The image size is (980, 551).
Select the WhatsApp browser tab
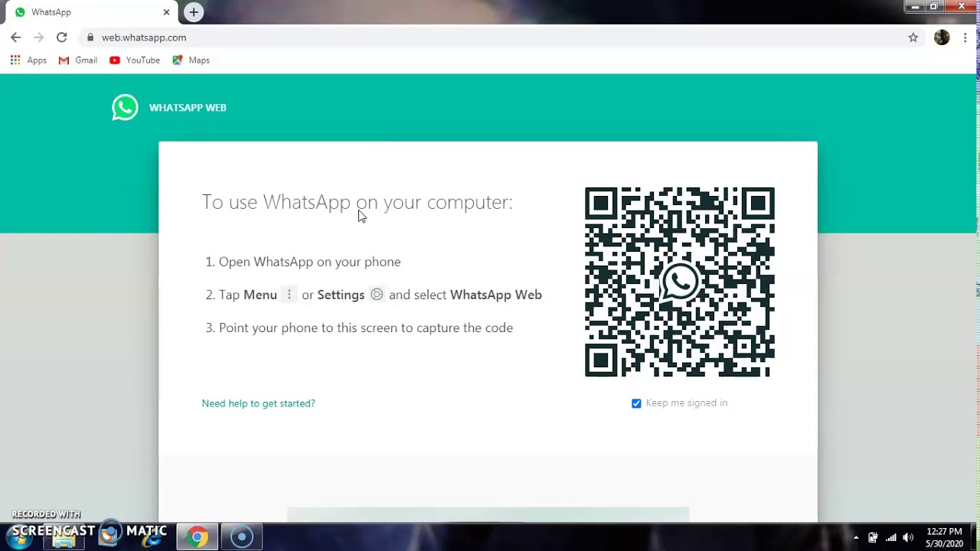(90, 12)
